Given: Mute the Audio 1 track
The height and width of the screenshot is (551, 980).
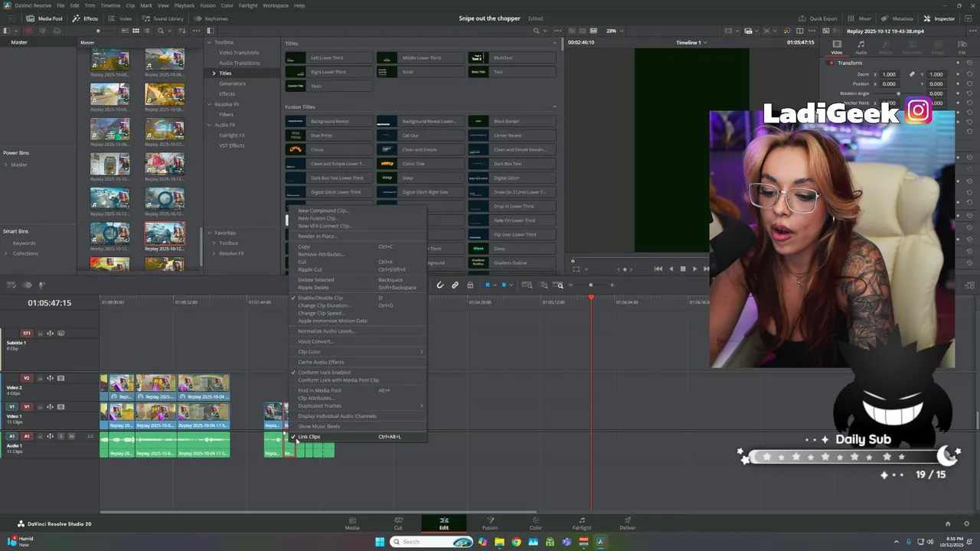Looking at the screenshot, I should pos(71,436).
